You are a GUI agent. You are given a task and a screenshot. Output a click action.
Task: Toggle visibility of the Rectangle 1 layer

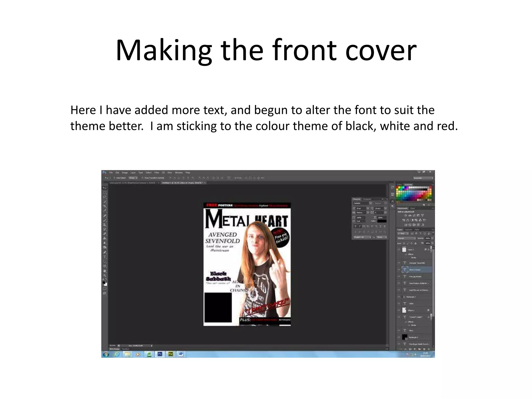coord(399,297)
